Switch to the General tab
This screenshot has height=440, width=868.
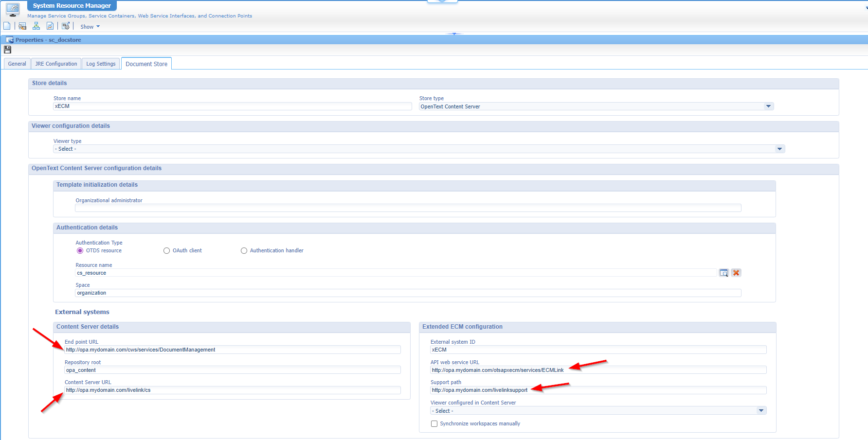point(17,64)
